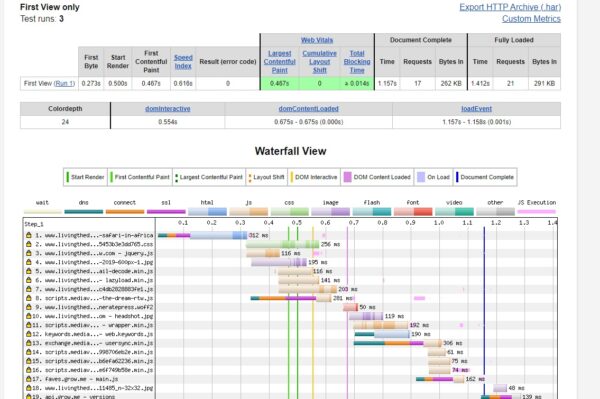Click the loadEvent header link

click(476, 109)
